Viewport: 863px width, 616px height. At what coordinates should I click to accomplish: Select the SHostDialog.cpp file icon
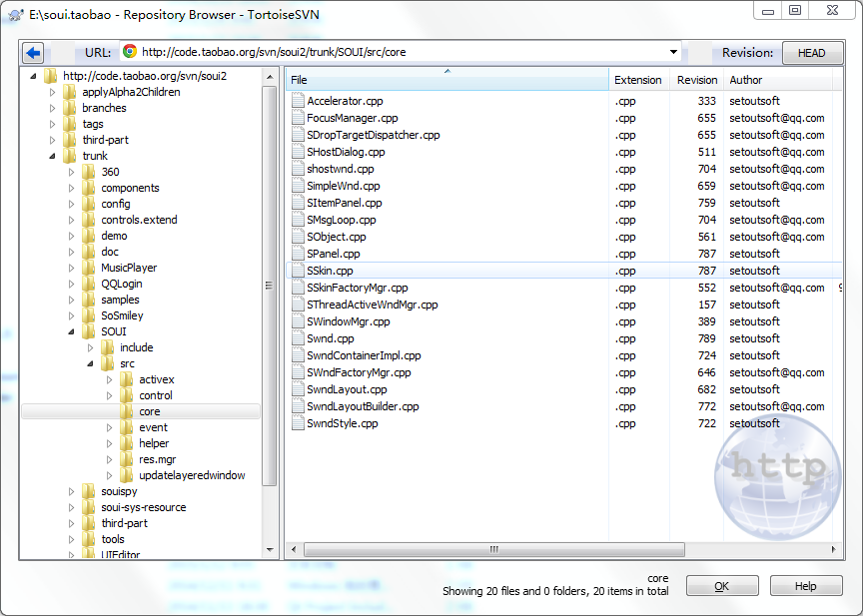click(298, 152)
